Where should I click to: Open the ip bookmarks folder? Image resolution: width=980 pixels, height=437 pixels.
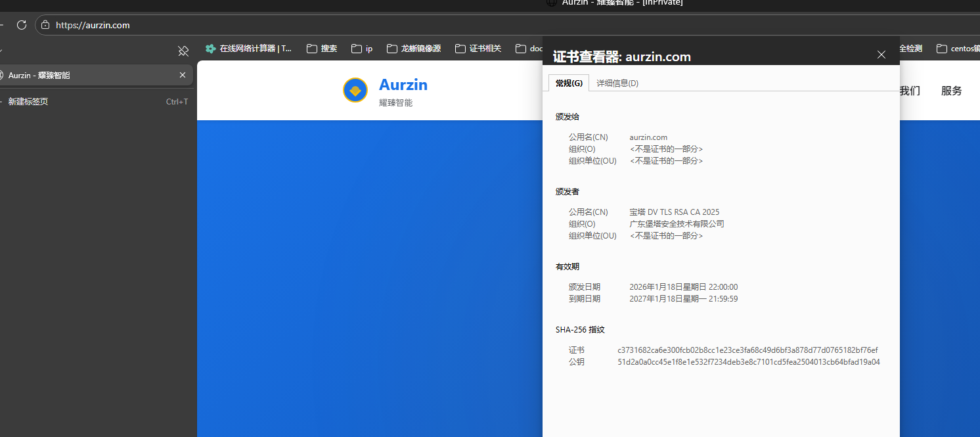[362, 48]
